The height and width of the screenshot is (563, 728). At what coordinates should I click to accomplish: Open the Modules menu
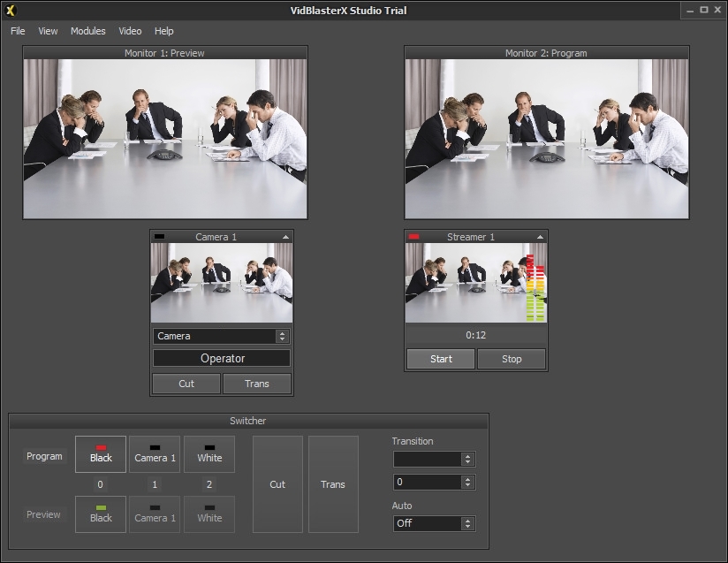(x=87, y=31)
